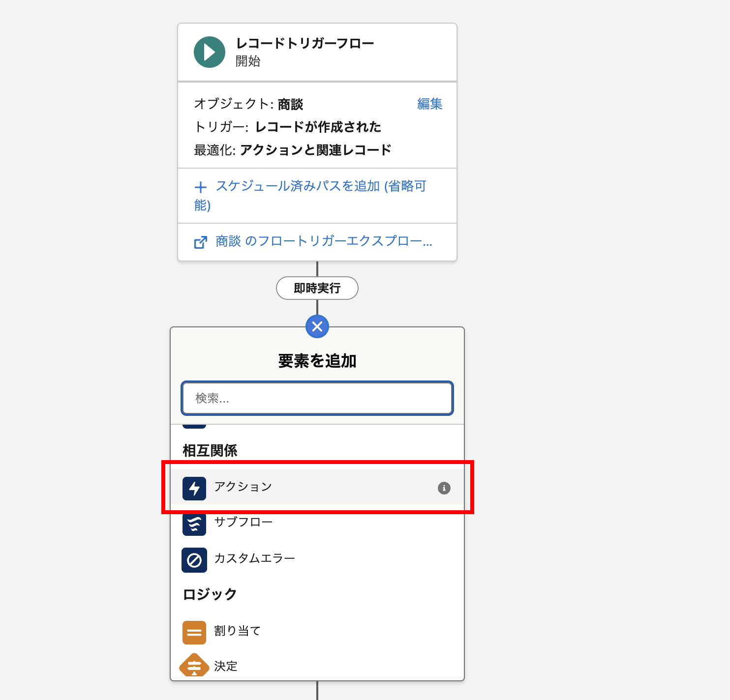
Task: Add a カスタムエラー element via label
Action: [x=254, y=558]
